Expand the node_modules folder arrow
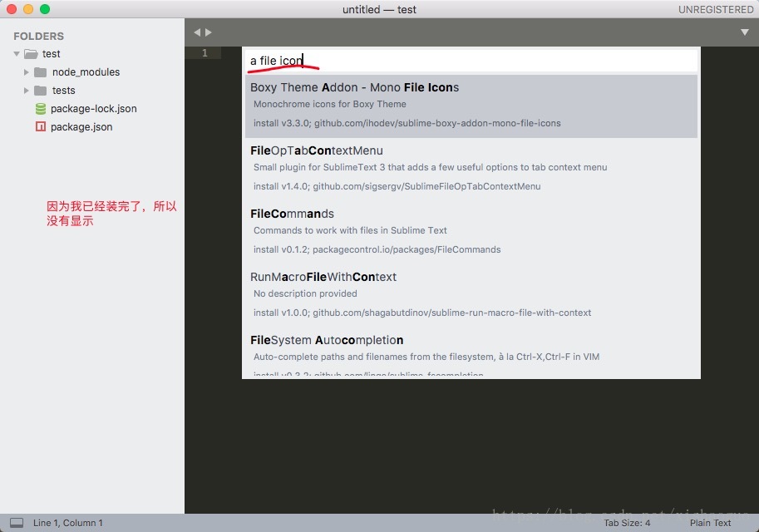Screen dimensions: 759x532 pyautogui.click(x=26, y=72)
